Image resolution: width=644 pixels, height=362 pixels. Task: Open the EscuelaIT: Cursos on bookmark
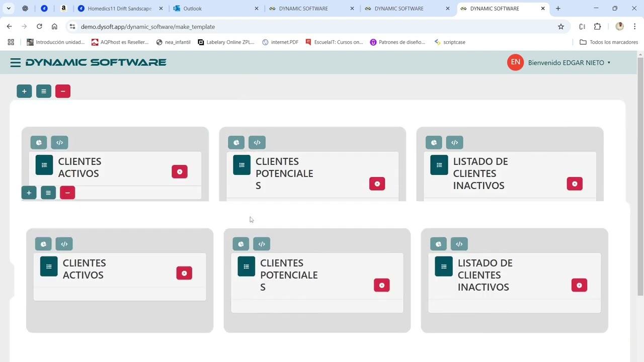334,42
